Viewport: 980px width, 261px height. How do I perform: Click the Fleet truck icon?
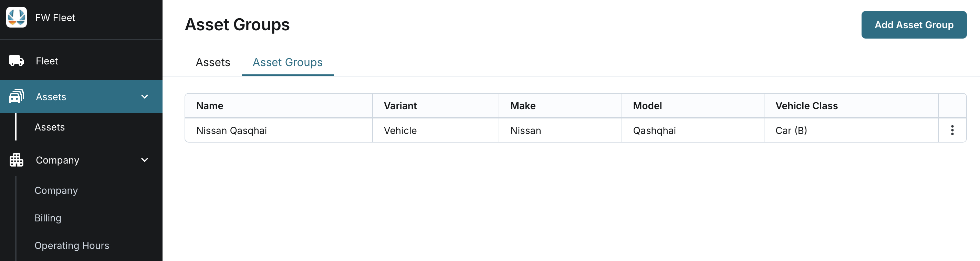pos(17,61)
